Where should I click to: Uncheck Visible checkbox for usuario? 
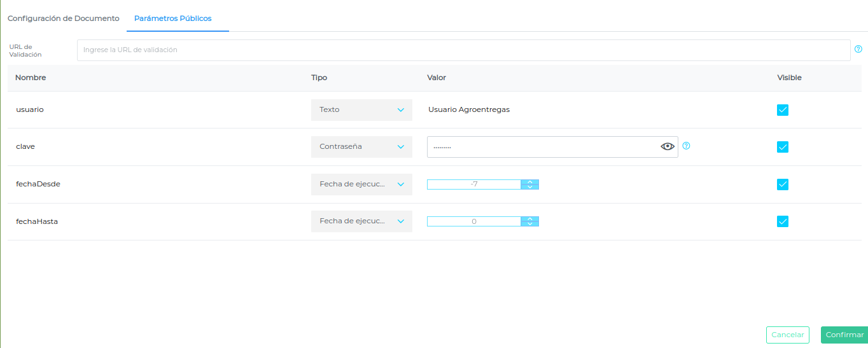(x=783, y=110)
